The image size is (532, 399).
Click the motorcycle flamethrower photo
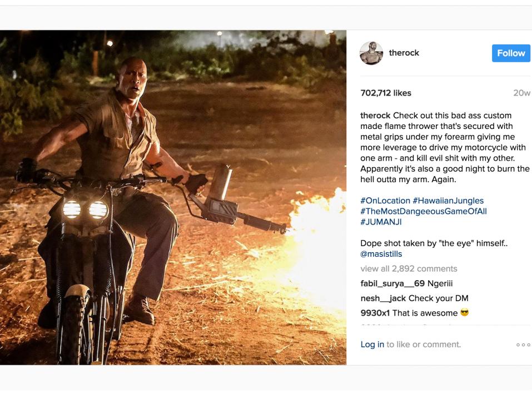point(173,197)
